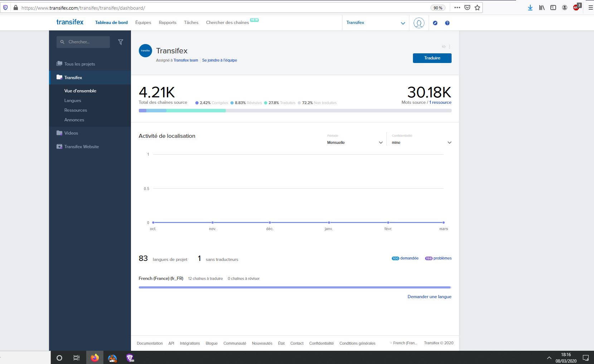Viewport: 594px width, 364px height.
Task: Click Firefox tracking protection shield icon
Action: pos(5,8)
